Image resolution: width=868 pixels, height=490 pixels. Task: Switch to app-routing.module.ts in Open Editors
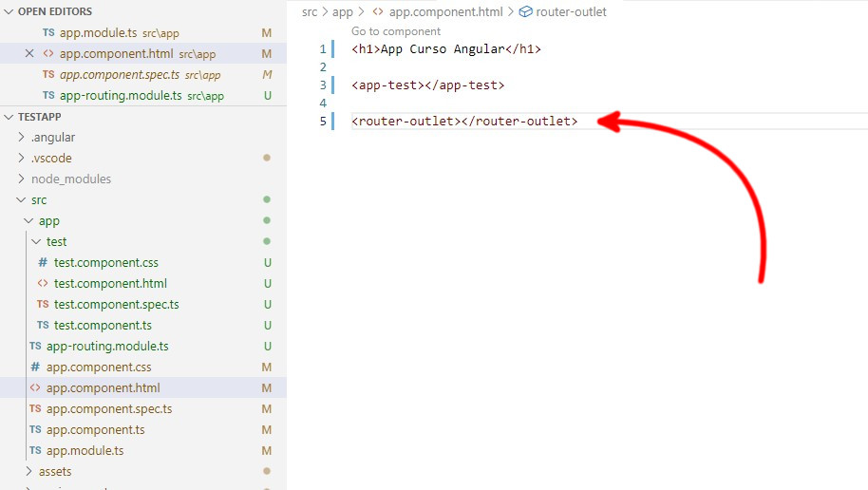(121, 96)
